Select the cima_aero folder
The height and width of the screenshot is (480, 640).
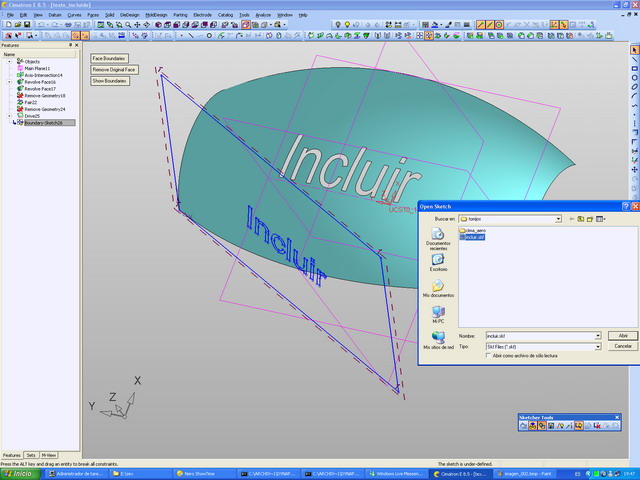pos(473,230)
